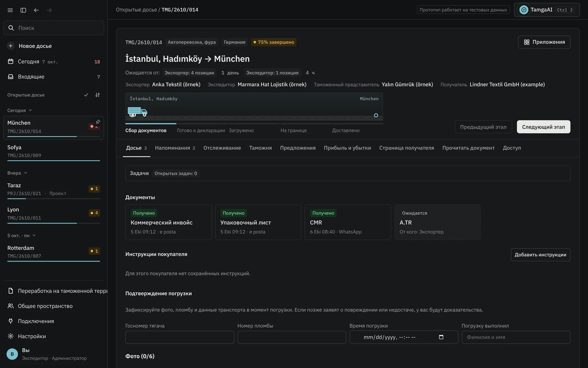
Task: Open Настройки gear item
Action: pos(54,336)
